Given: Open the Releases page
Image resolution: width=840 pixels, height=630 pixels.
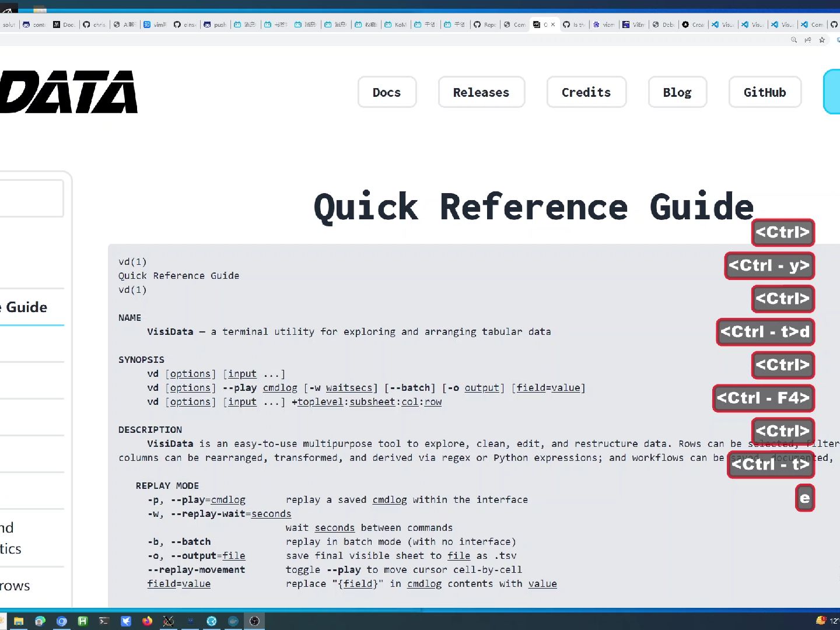Looking at the screenshot, I should point(481,92).
